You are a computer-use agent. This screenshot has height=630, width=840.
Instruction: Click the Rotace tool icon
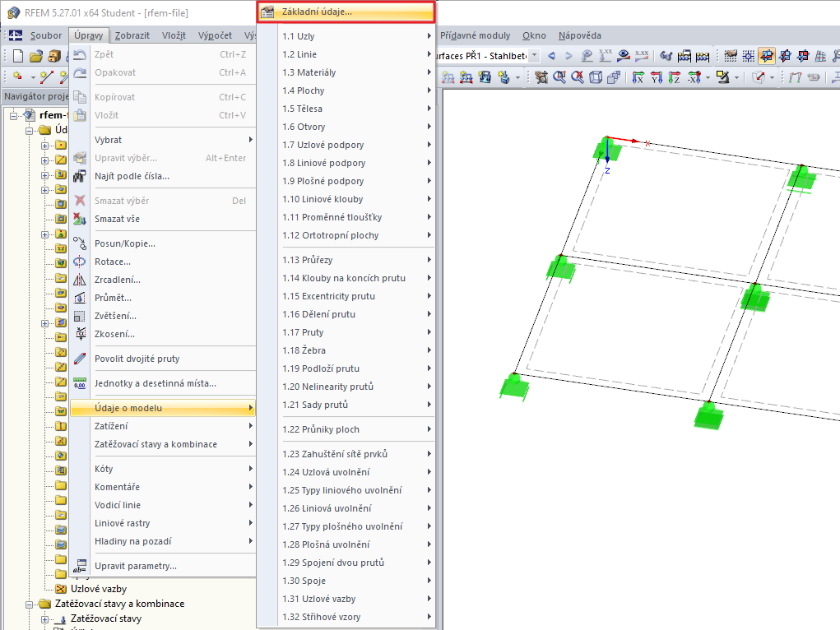(x=80, y=262)
